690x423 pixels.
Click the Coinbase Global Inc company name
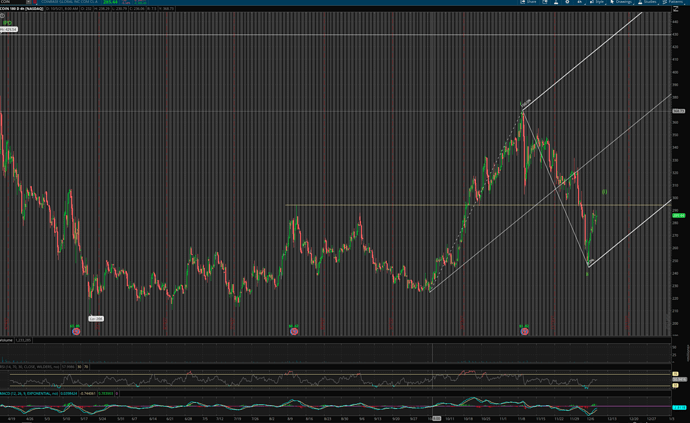(69, 2)
